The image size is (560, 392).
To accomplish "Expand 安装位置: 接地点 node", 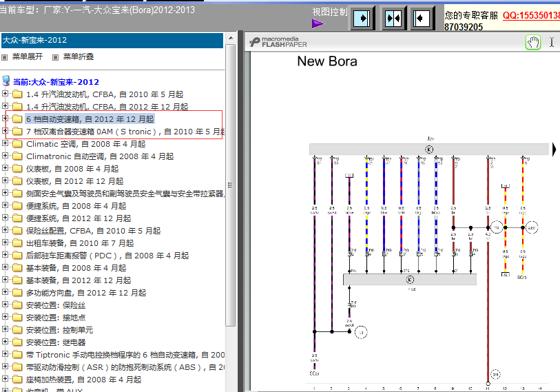I will (5, 317).
